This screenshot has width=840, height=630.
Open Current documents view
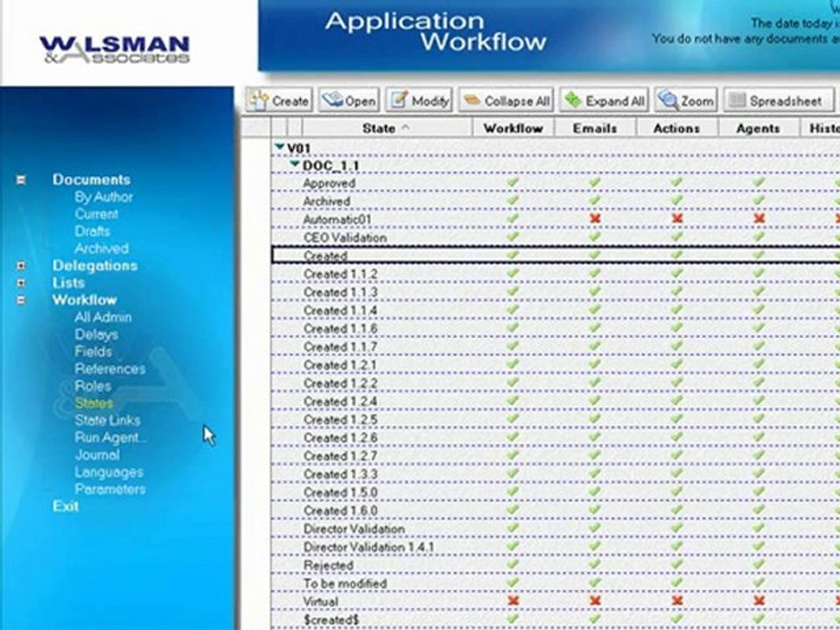pyautogui.click(x=96, y=213)
